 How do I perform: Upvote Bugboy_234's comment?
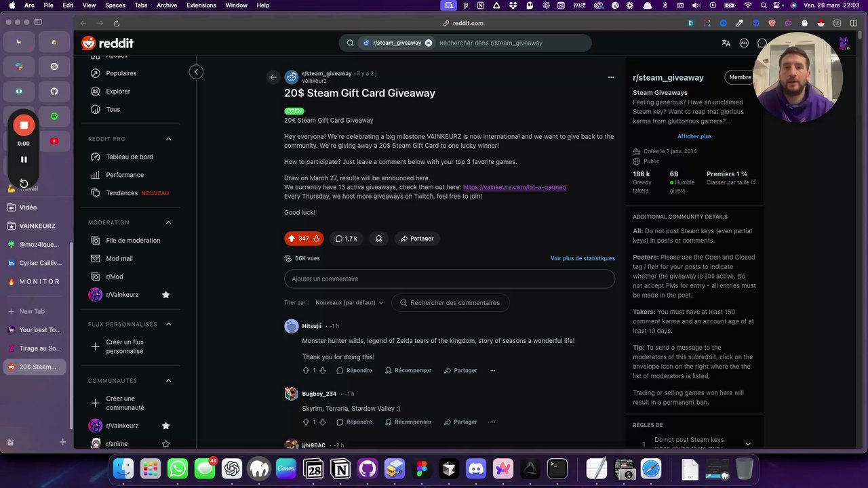coord(306,422)
